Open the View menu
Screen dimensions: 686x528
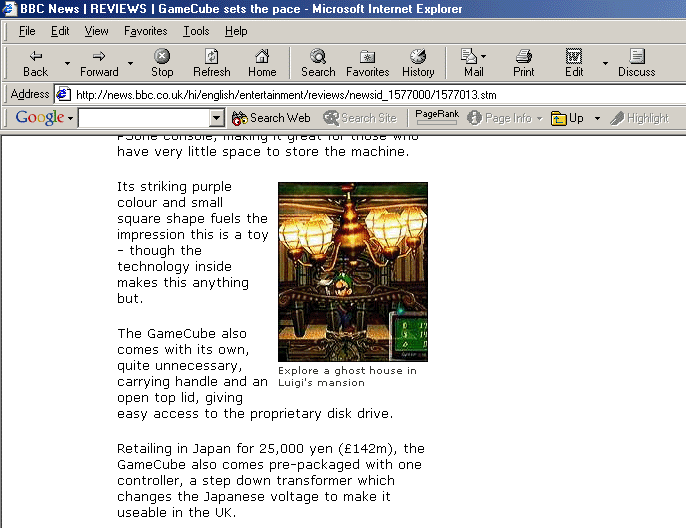pyautogui.click(x=96, y=31)
